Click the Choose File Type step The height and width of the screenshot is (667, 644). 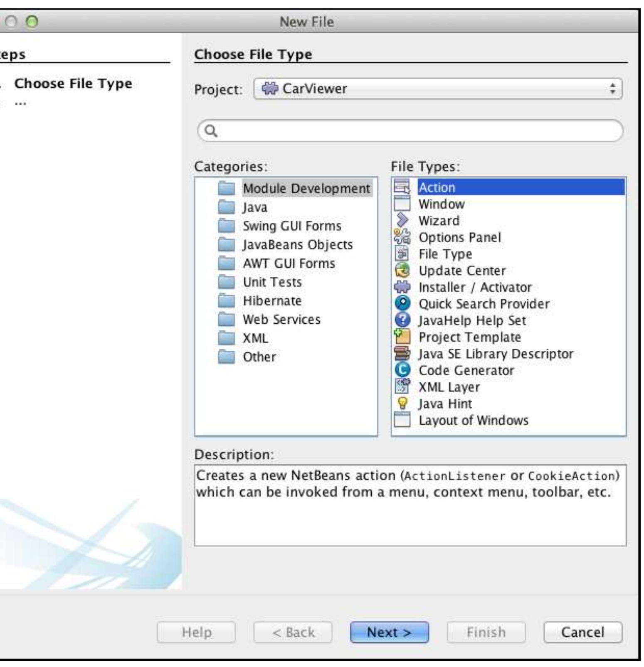[73, 83]
